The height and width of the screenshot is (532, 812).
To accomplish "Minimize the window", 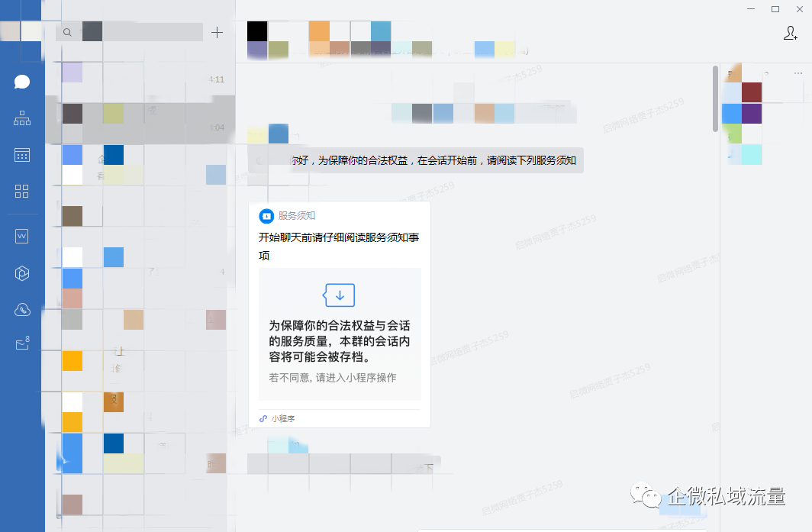I will (751, 9).
